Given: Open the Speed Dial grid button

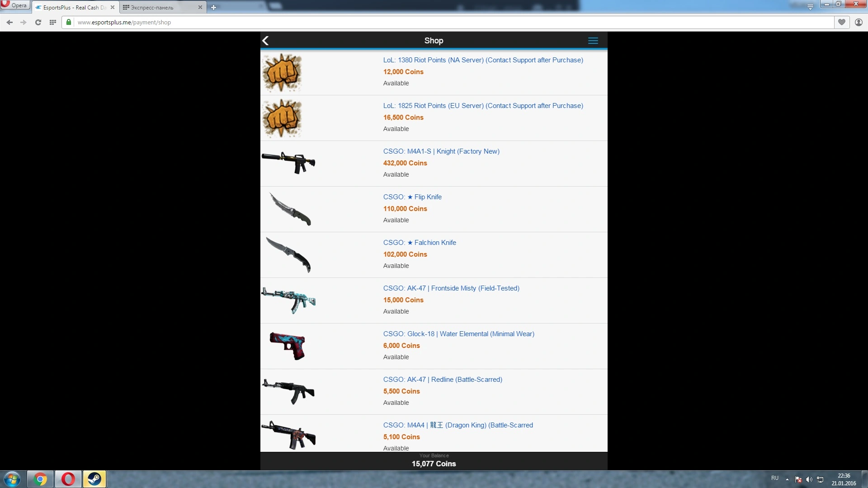Looking at the screenshot, I should (x=52, y=22).
